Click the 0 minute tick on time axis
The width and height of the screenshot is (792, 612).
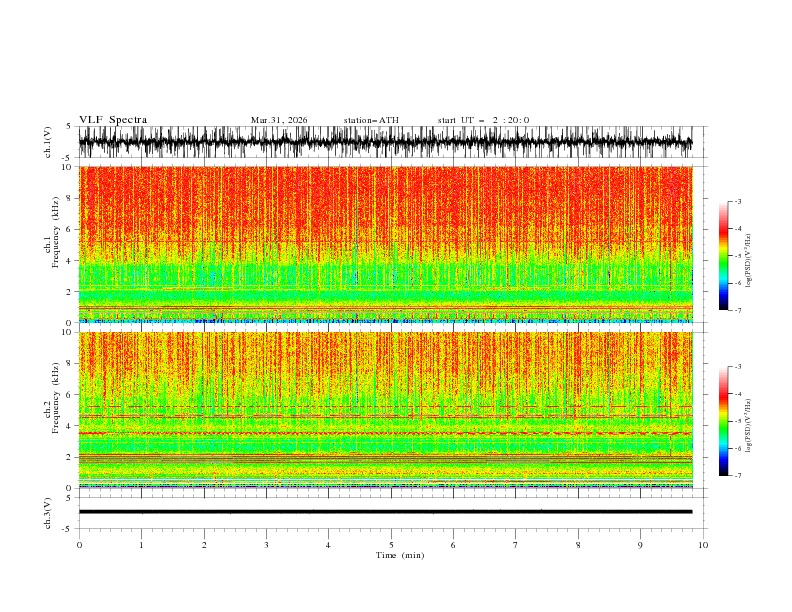pos(79,545)
